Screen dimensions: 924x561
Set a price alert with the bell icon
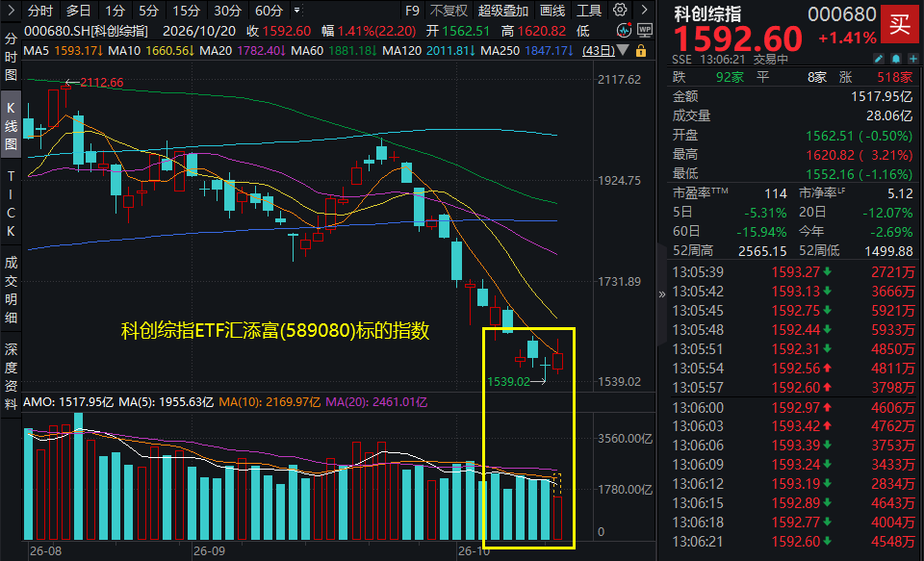[x=896, y=59]
